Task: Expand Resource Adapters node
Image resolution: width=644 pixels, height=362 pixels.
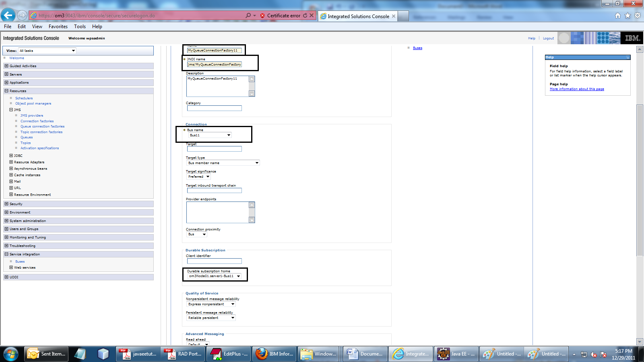Action: pos(11,162)
